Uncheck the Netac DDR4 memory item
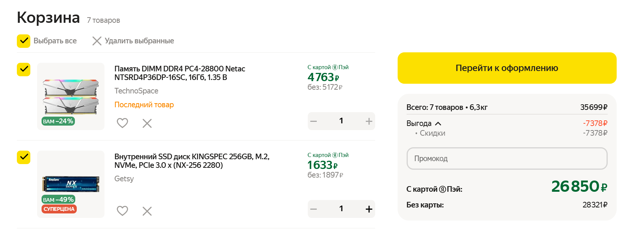Viewport: 644px width, 231px height. [x=24, y=70]
